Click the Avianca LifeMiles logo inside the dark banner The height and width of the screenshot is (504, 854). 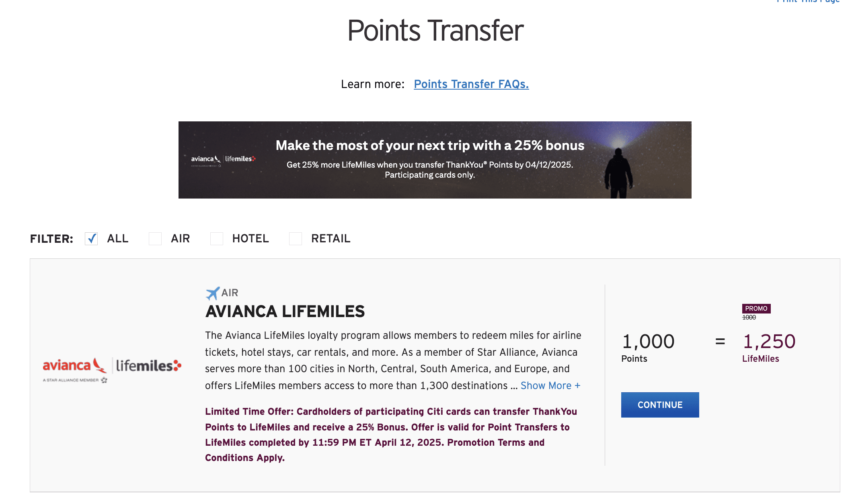coord(223,160)
